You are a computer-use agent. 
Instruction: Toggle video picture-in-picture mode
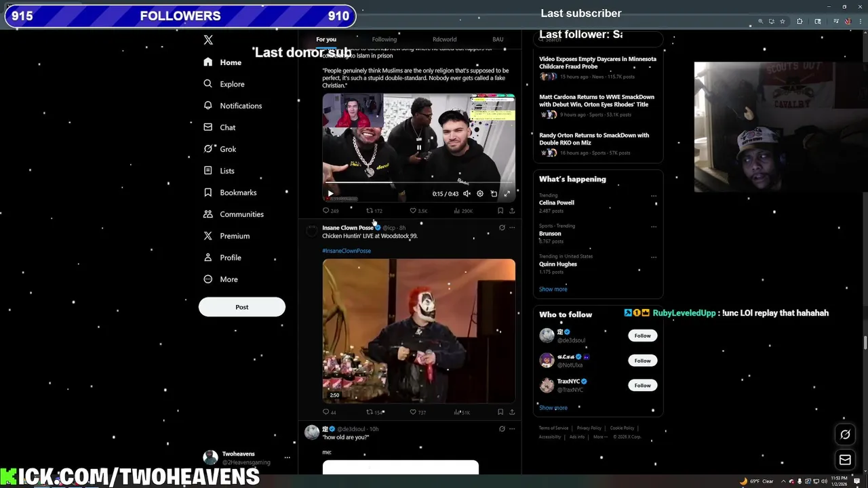494,194
